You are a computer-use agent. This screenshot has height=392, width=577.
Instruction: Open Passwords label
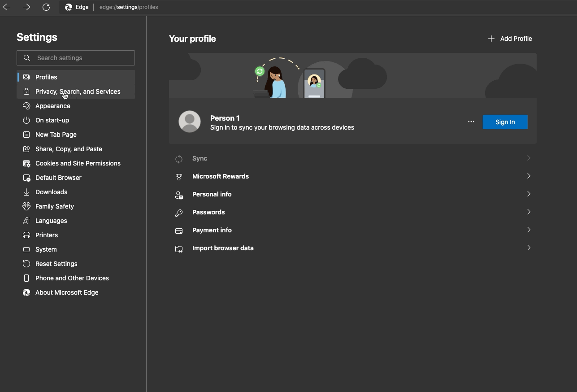pos(208,212)
